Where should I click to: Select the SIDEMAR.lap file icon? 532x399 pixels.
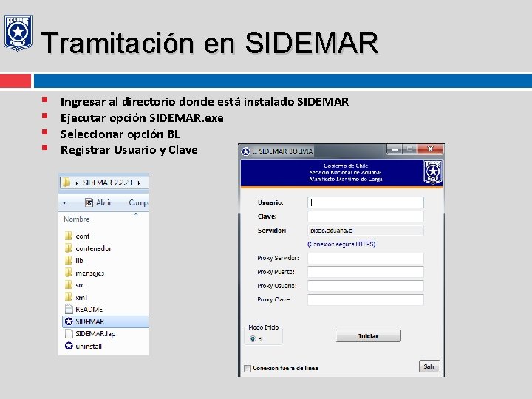click(69, 333)
